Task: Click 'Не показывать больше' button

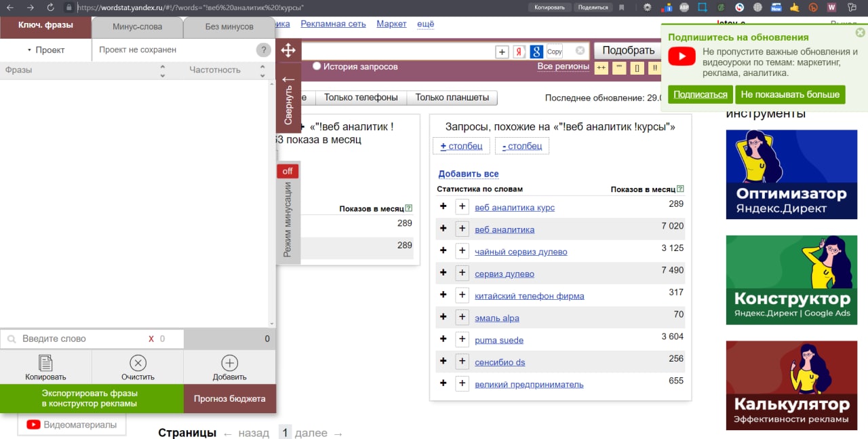Action: tap(790, 94)
